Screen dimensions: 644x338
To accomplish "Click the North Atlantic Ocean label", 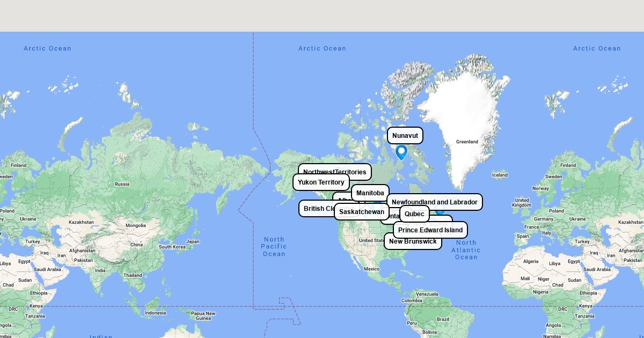I will click(466, 250).
